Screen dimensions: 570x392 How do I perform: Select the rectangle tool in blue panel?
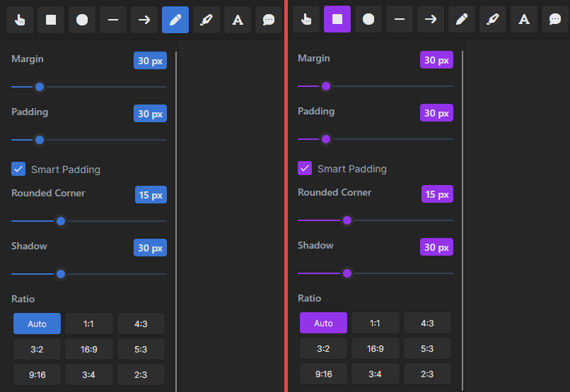[51, 20]
